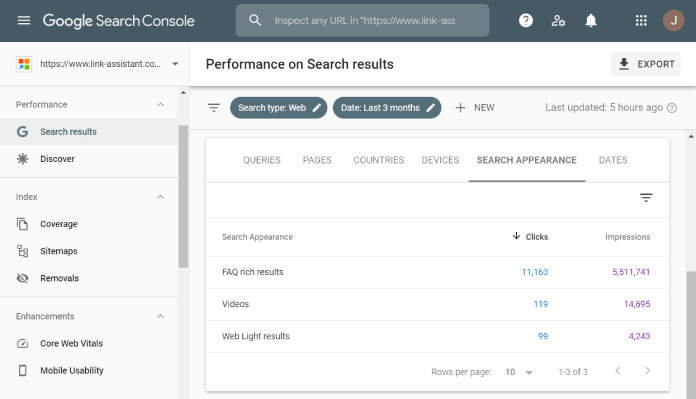Click the Coverage pages icon
The width and height of the screenshot is (696, 399).
pyautogui.click(x=22, y=224)
